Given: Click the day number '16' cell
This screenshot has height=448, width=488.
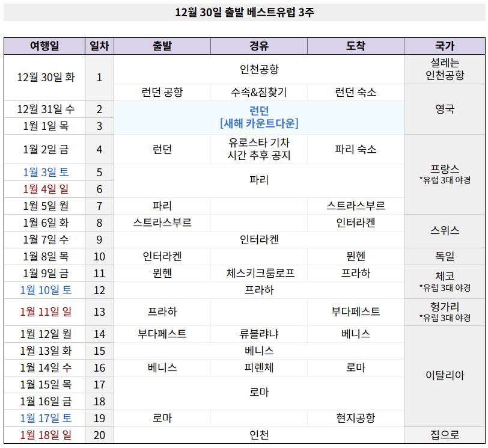Looking at the screenshot, I should click(x=99, y=368).
